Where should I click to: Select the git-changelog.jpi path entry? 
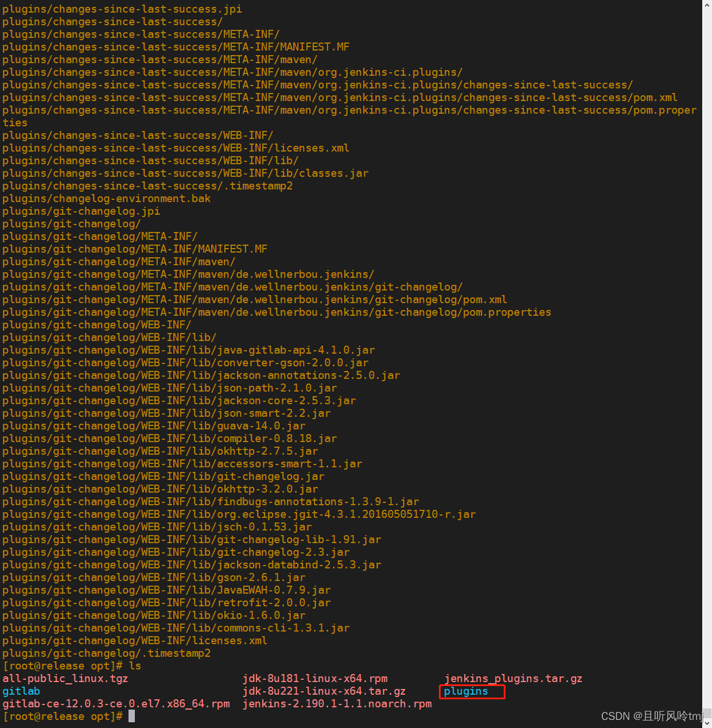(x=80, y=211)
